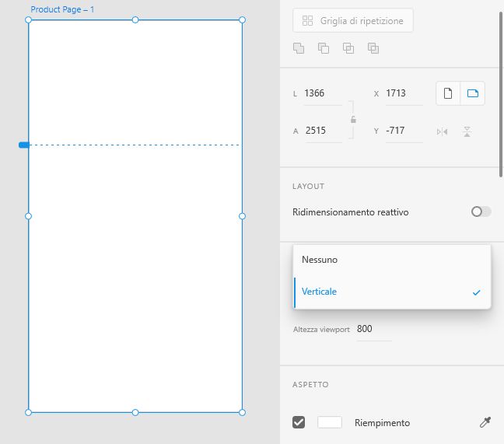The width and height of the screenshot is (504, 444).
Task: Enable Ridimensionamento reattivo switch
Action: [x=481, y=212]
